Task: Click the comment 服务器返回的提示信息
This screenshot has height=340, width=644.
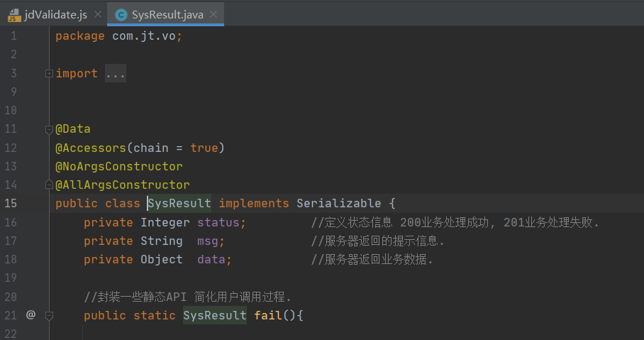Action: pos(378,241)
